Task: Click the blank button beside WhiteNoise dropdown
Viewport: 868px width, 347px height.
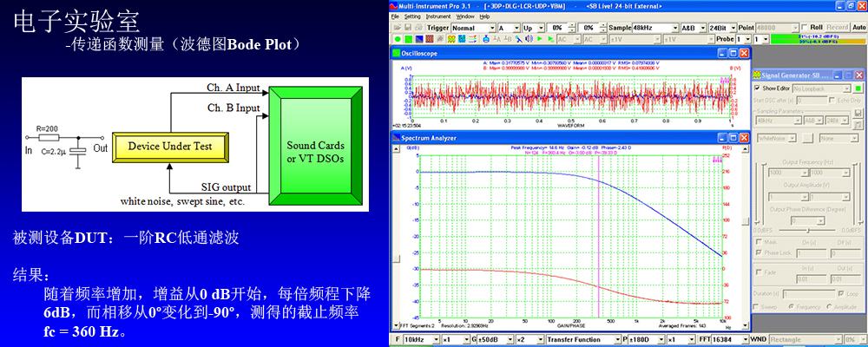Action: (807, 138)
